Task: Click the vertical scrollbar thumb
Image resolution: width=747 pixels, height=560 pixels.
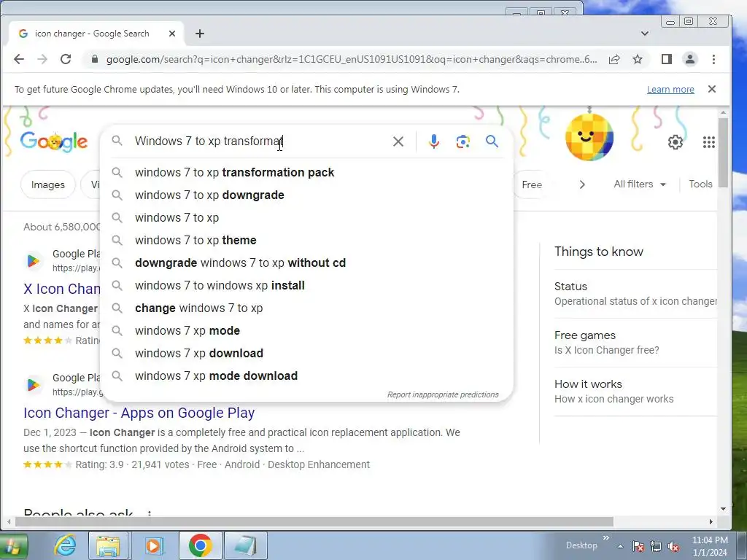Action: 723,152
